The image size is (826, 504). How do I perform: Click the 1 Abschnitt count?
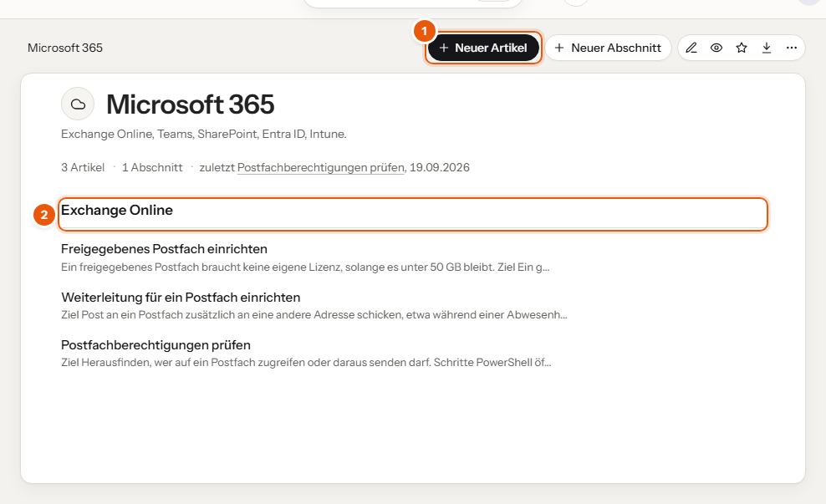pos(152,167)
